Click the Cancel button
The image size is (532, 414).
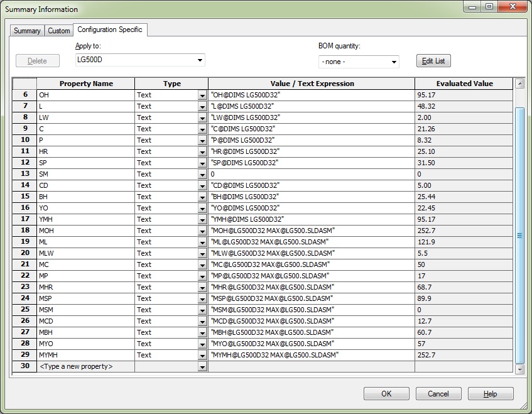438,394
